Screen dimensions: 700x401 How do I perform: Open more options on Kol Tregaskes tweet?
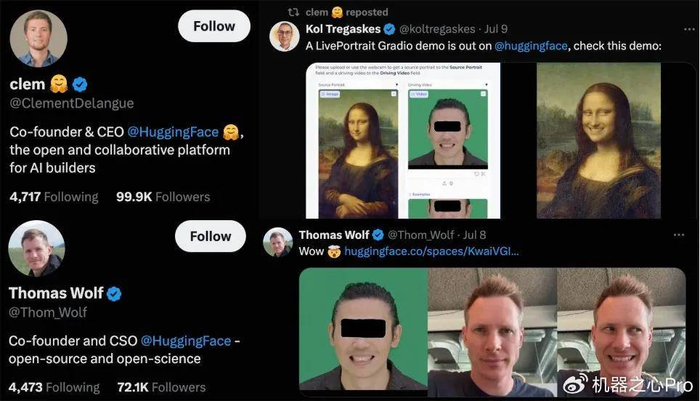pyautogui.click(x=689, y=29)
